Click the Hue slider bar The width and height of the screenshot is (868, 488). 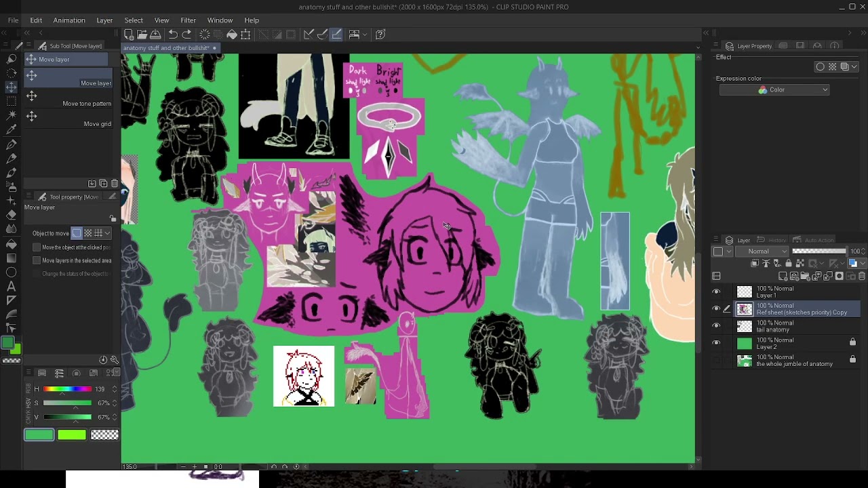(67, 389)
